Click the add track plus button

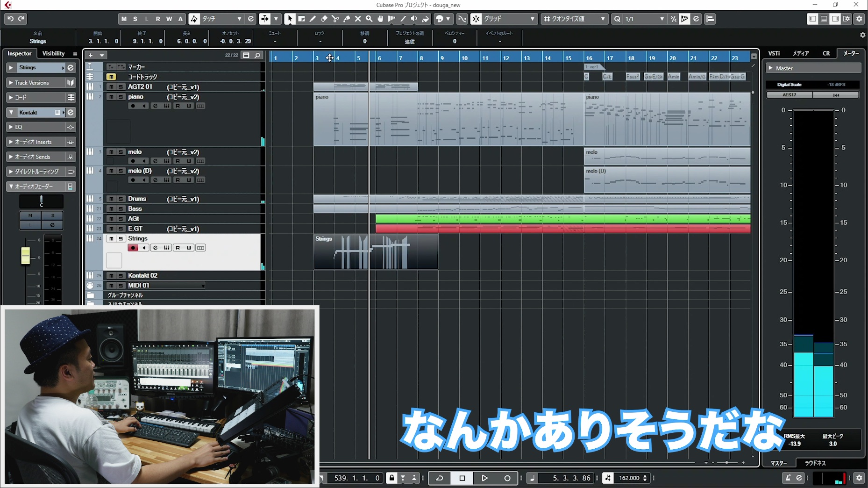pos(91,55)
